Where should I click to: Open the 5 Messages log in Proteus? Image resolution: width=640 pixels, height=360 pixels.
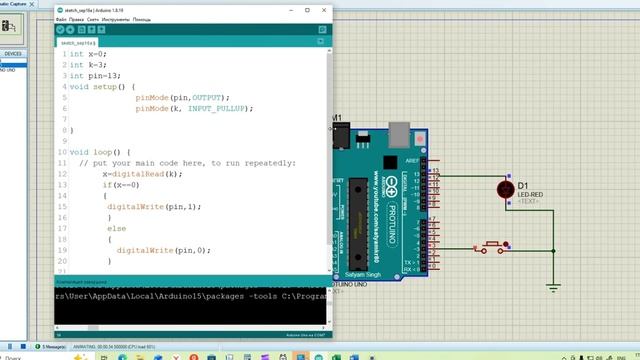pos(50,347)
